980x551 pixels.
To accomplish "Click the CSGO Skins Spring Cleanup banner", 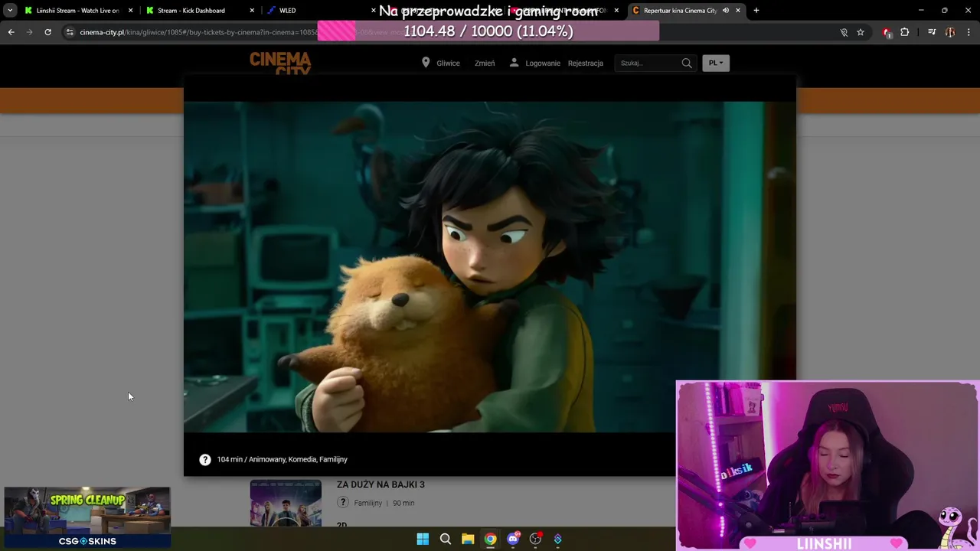I will click(87, 518).
